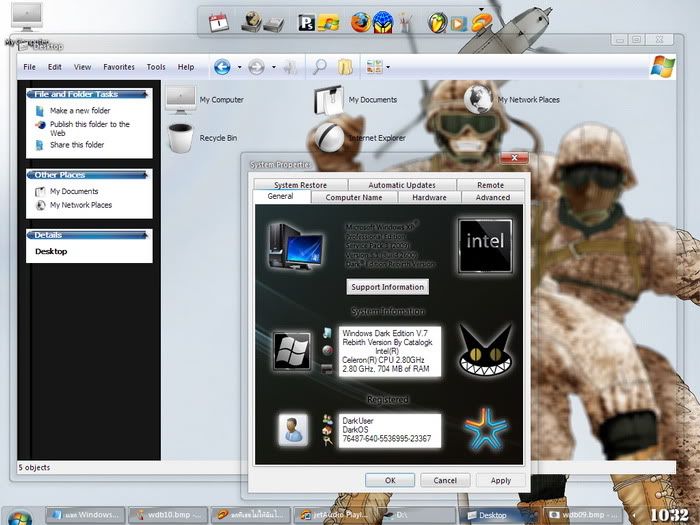Toggle the Folders toolbar icon
This screenshot has height=525, width=700.
click(345, 67)
